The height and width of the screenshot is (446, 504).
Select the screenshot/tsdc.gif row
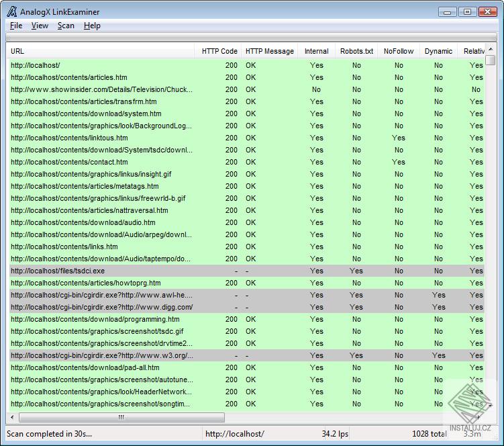point(246,331)
